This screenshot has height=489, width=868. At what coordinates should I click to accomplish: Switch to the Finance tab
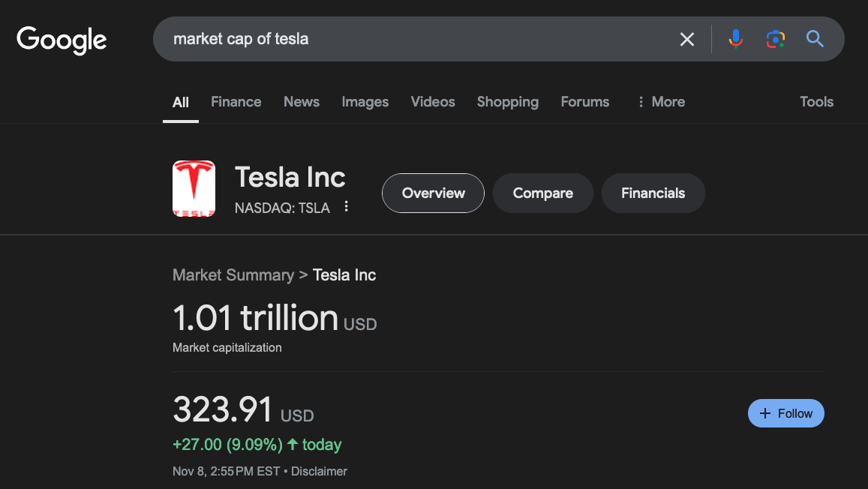pos(236,102)
